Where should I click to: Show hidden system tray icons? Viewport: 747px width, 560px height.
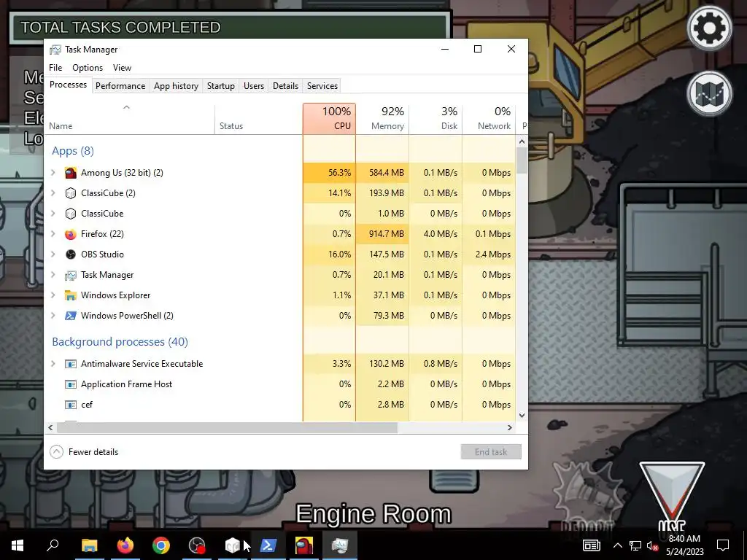click(617, 545)
